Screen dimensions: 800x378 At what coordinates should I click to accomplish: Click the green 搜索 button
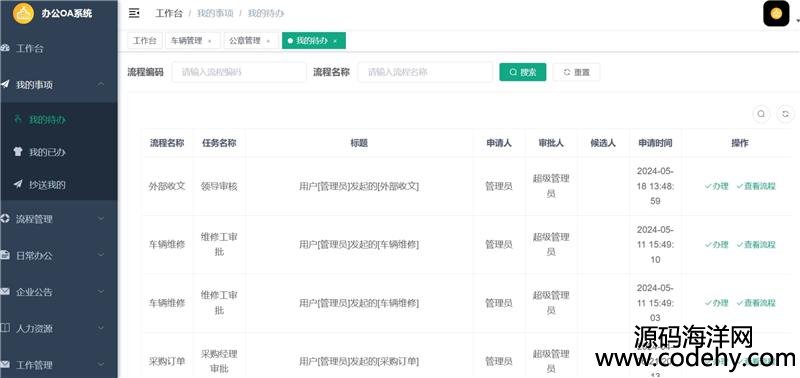coord(522,72)
